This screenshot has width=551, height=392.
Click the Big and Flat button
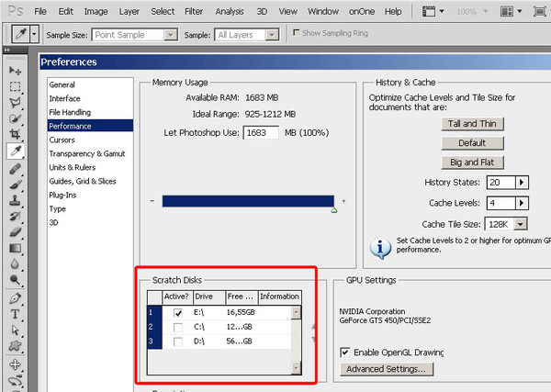(x=472, y=162)
